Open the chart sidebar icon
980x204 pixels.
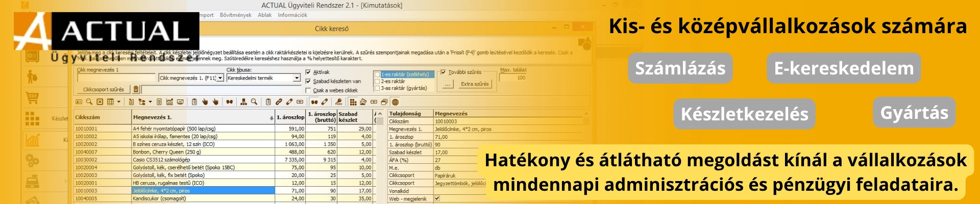tap(32, 139)
